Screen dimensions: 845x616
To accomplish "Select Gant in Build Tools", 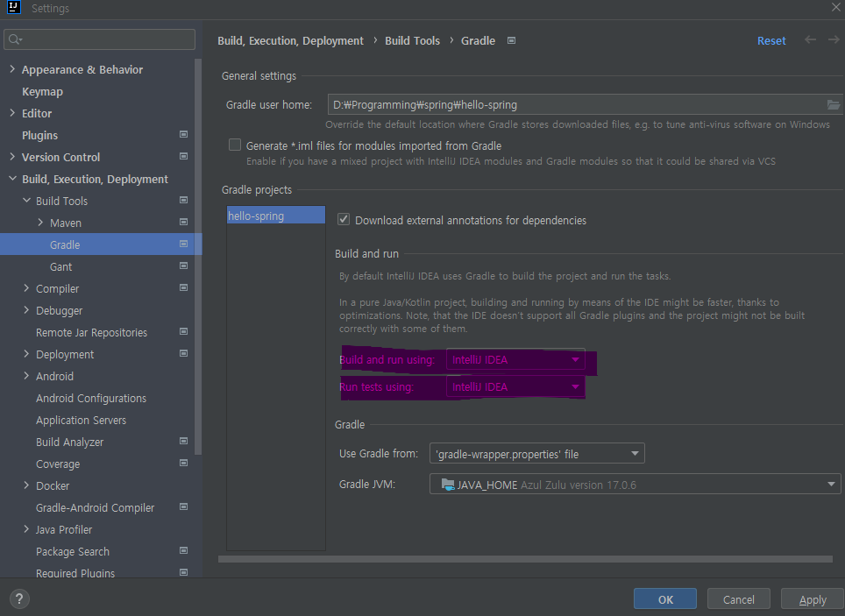I will click(60, 266).
